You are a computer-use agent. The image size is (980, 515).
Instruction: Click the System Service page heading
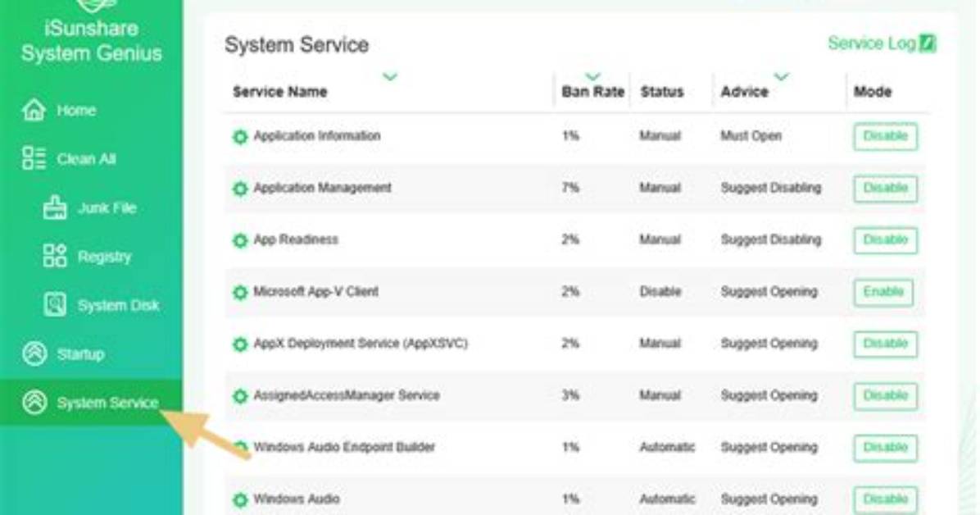(x=297, y=45)
